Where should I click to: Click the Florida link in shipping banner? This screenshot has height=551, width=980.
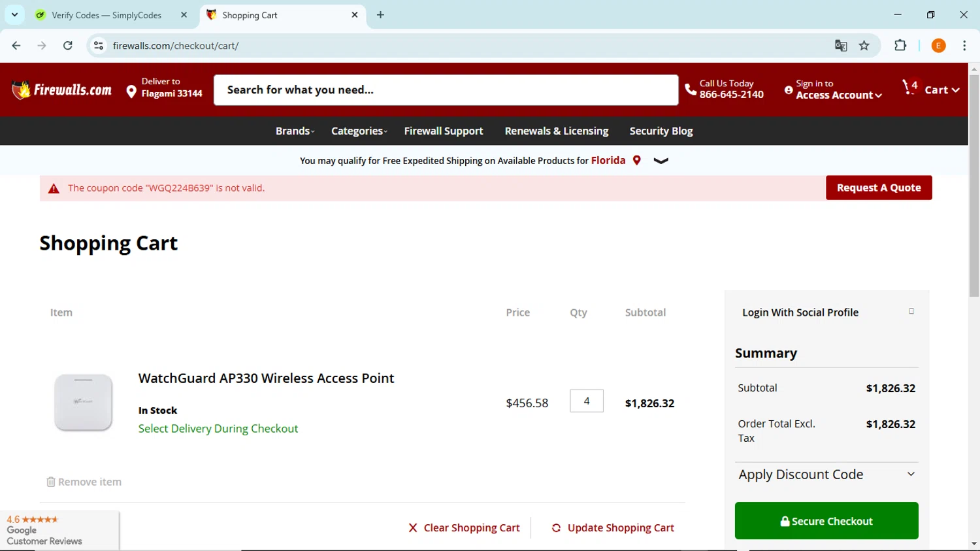(x=608, y=160)
